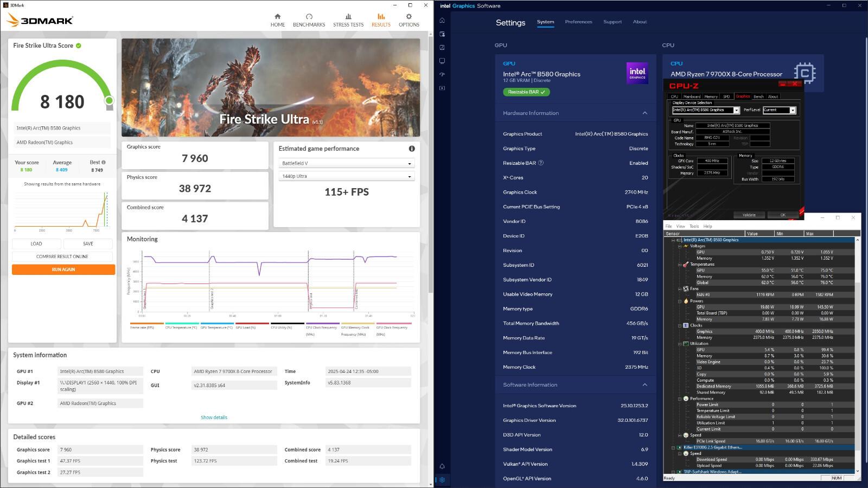Screen dimensions: 868x488
Task: Open the display monitor icon in Intel sidebar
Action: pos(442,61)
